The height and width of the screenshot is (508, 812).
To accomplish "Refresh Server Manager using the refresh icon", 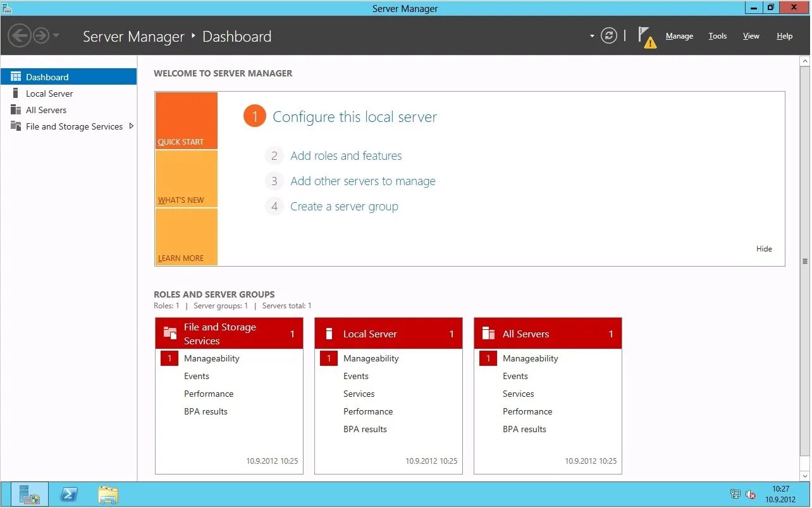I will (608, 36).
